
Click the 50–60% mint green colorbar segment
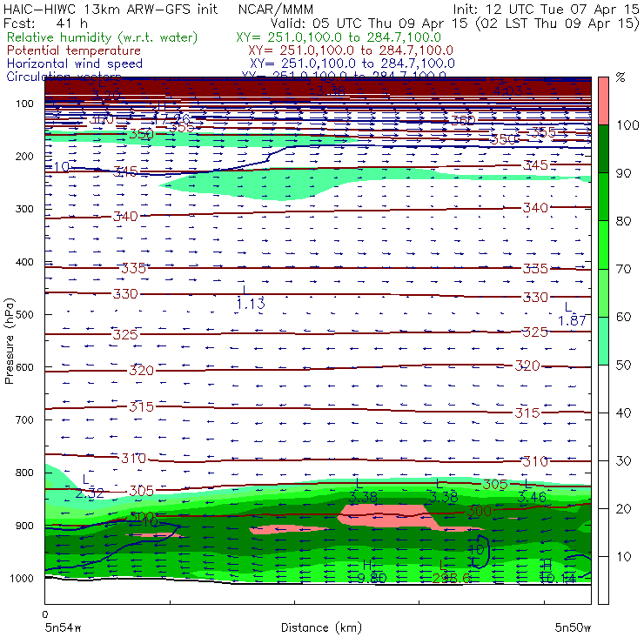coord(603,341)
